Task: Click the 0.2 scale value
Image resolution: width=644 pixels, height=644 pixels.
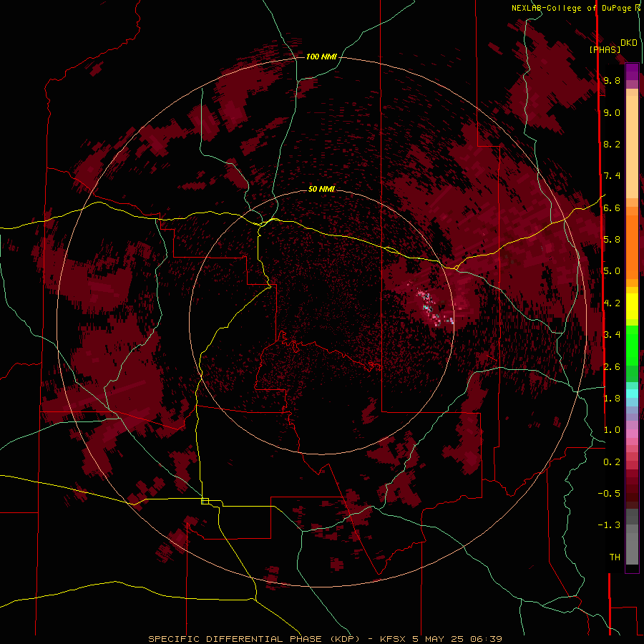Action: pos(612,462)
